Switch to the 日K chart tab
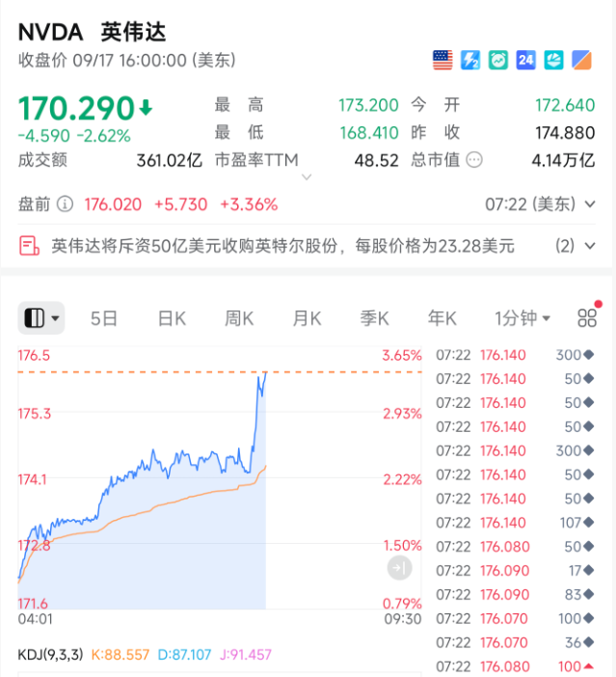This screenshot has width=616, height=677. 172,318
